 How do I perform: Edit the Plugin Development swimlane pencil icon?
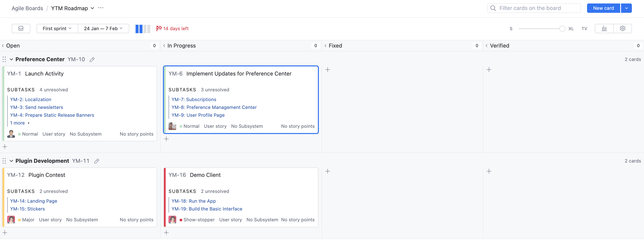(97, 161)
